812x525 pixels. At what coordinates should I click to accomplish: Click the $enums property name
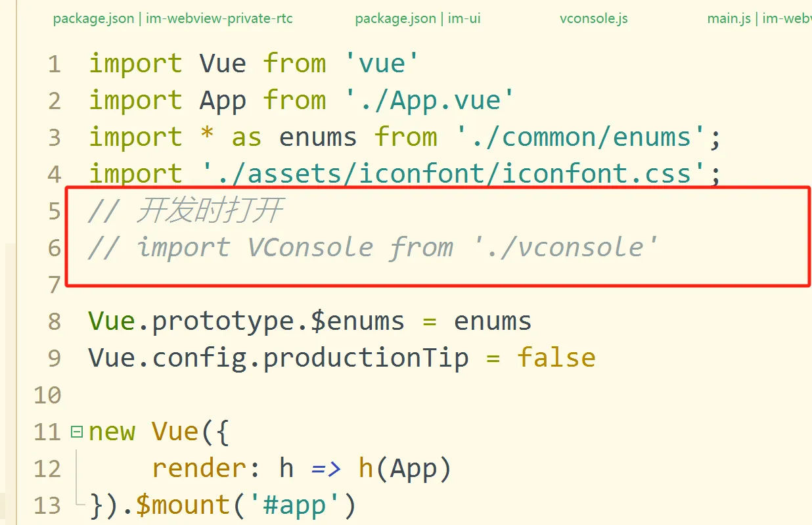357,321
